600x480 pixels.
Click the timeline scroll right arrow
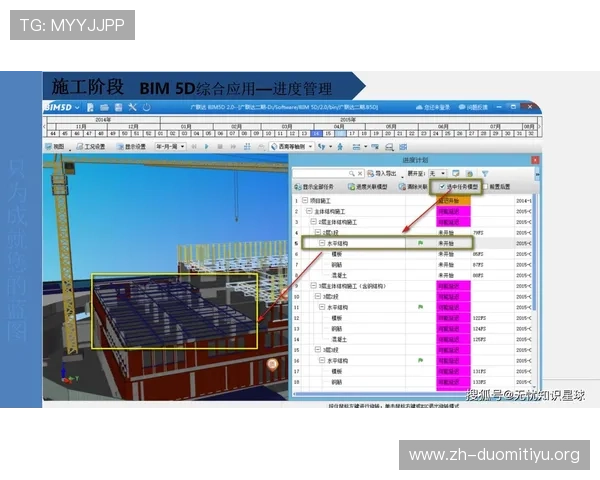click(540, 126)
